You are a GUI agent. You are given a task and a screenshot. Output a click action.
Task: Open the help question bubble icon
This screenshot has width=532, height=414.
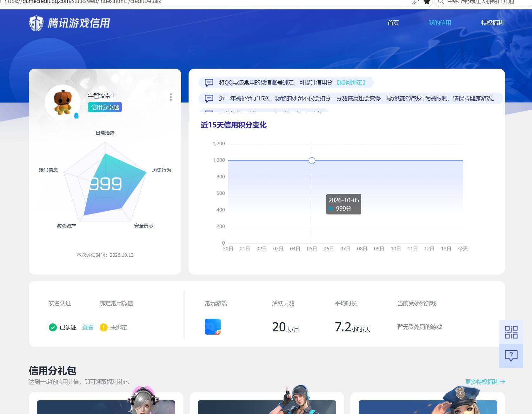[511, 356]
